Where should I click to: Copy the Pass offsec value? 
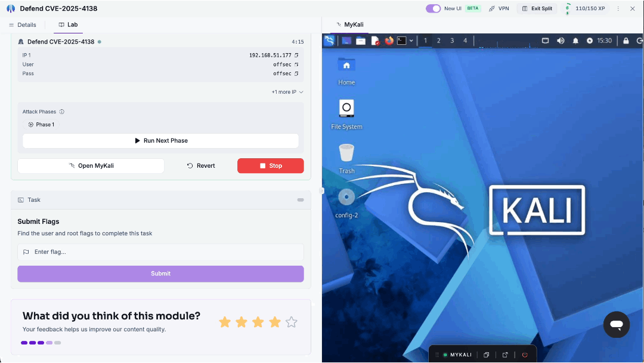296,73
